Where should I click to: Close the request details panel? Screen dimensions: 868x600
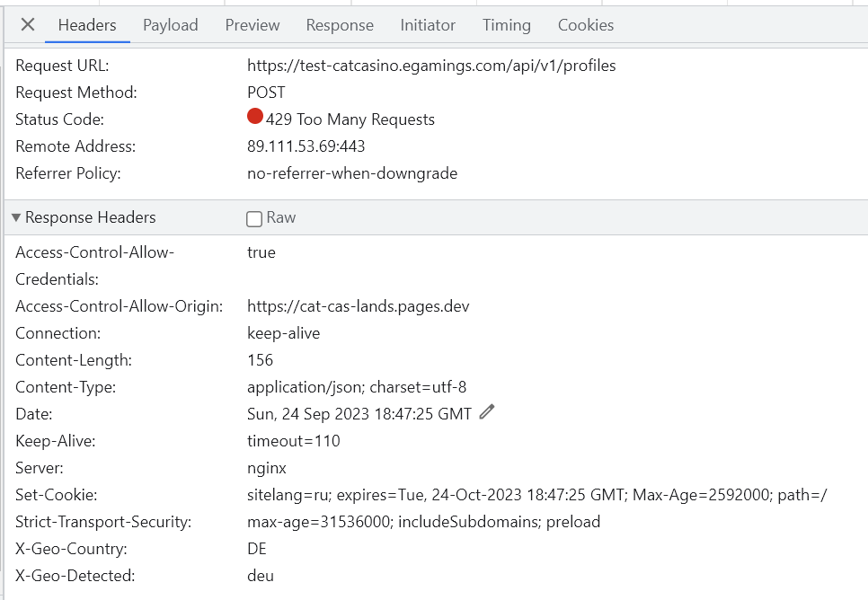pos(28,25)
